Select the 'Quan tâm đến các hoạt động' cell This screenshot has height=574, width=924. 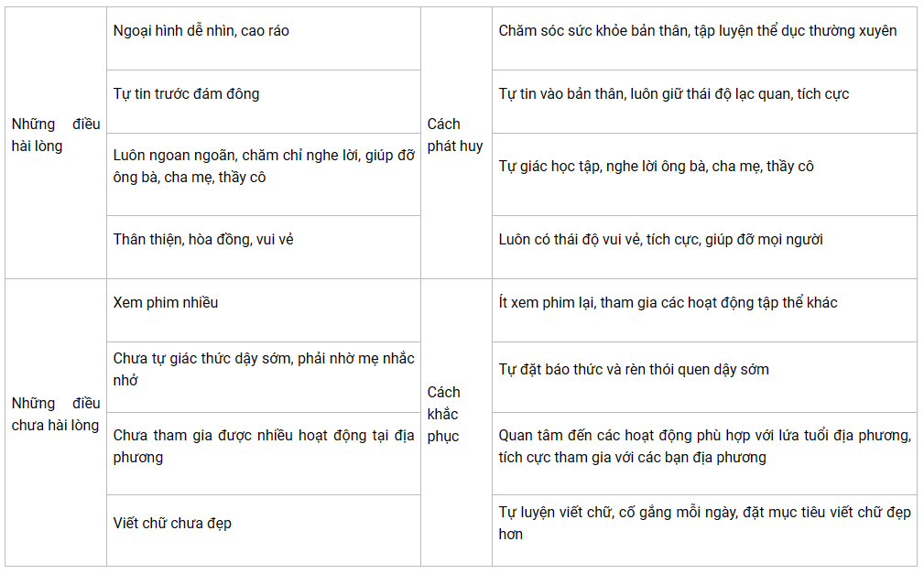704,454
